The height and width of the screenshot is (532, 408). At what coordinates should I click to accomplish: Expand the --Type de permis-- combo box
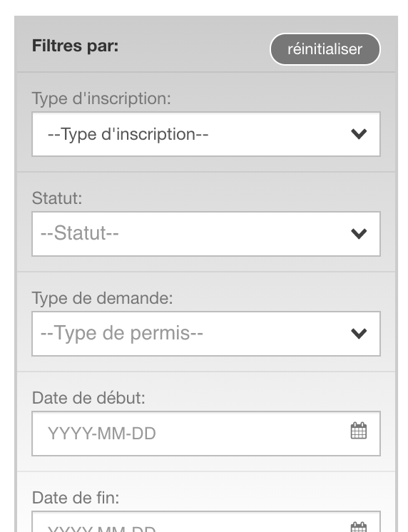pyautogui.click(x=206, y=334)
